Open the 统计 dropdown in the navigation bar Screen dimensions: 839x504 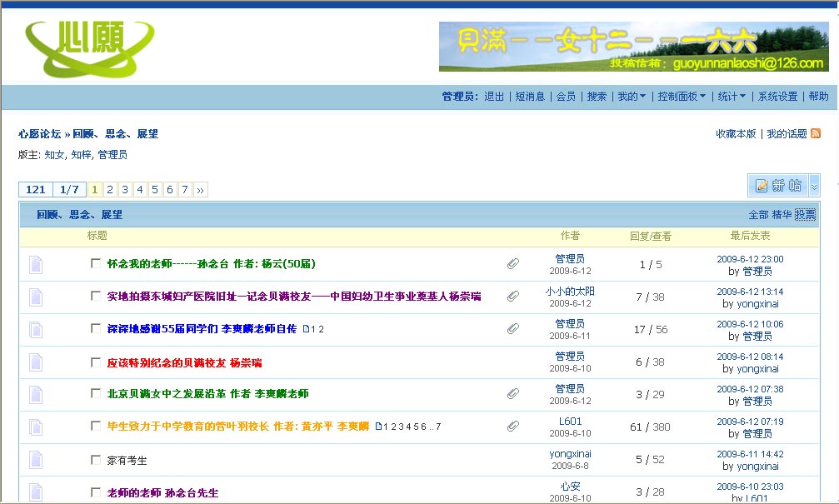732,97
